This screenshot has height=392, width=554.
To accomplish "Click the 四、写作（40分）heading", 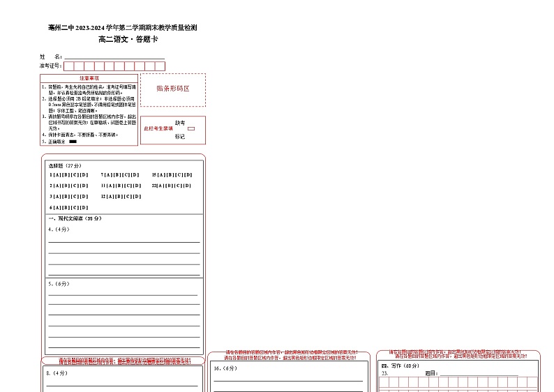I will coord(400,366).
